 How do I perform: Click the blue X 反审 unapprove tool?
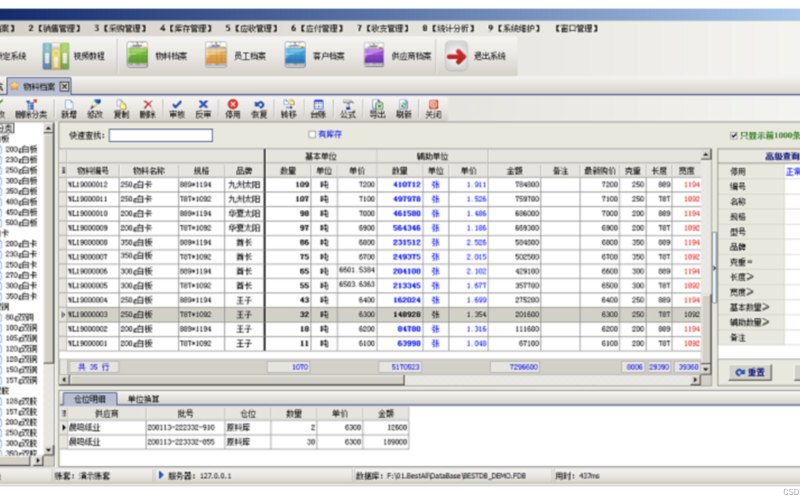point(203,110)
